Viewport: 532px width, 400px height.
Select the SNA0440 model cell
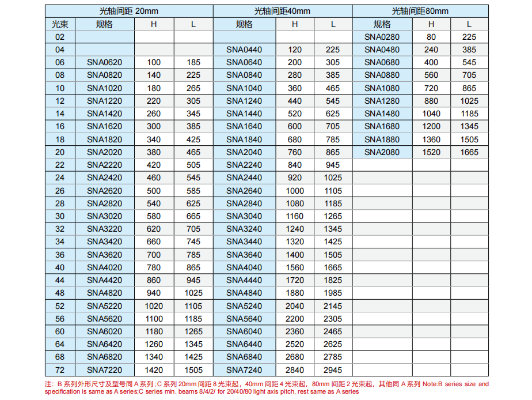pyautogui.click(x=244, y=50)
